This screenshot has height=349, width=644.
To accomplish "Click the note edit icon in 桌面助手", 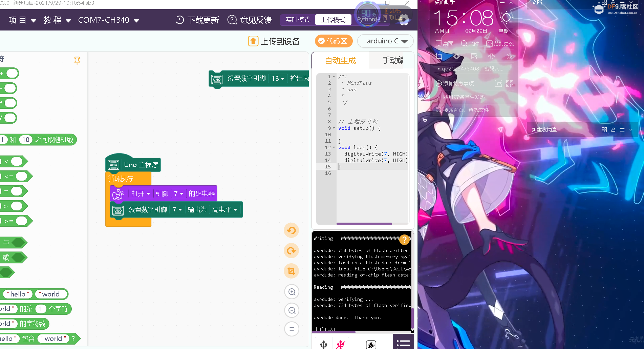I will pos(474,56).
